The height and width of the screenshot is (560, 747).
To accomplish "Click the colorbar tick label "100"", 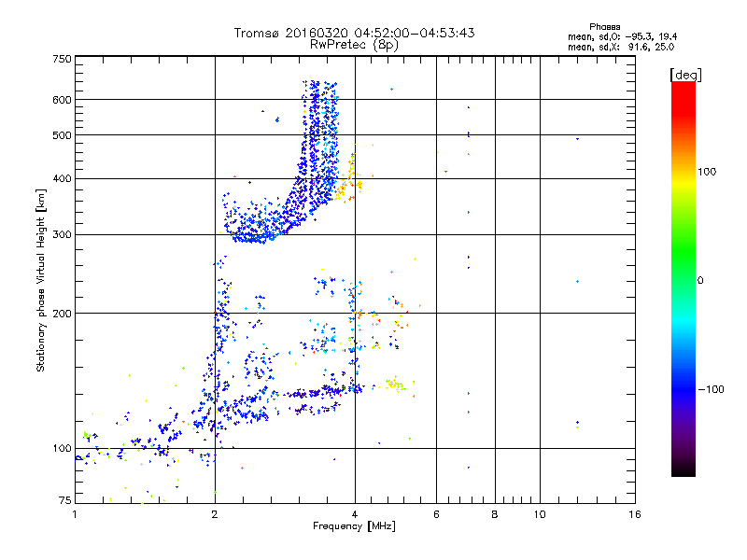I will coord(707,172).
